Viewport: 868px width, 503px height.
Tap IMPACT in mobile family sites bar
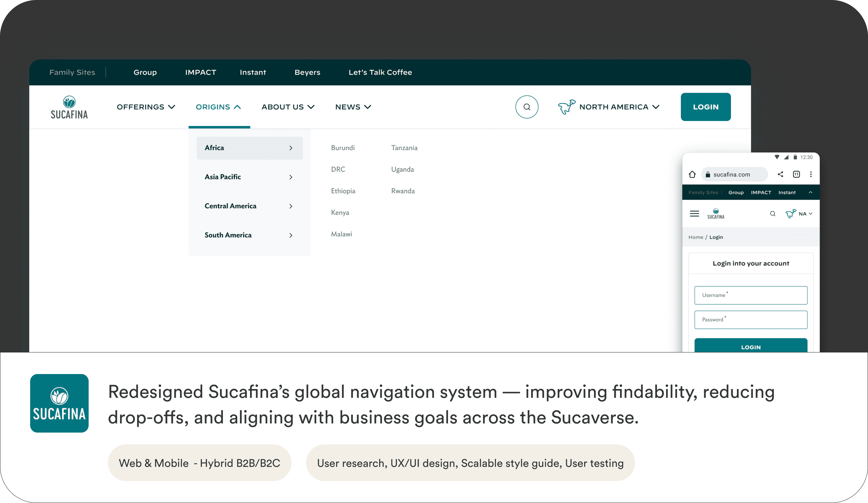tap(761, 192)
